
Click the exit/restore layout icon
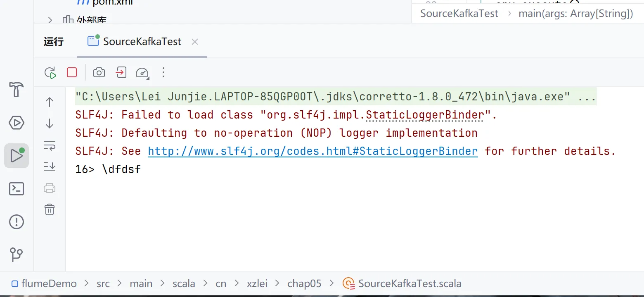pyautogui.click(x=121, y=73)
